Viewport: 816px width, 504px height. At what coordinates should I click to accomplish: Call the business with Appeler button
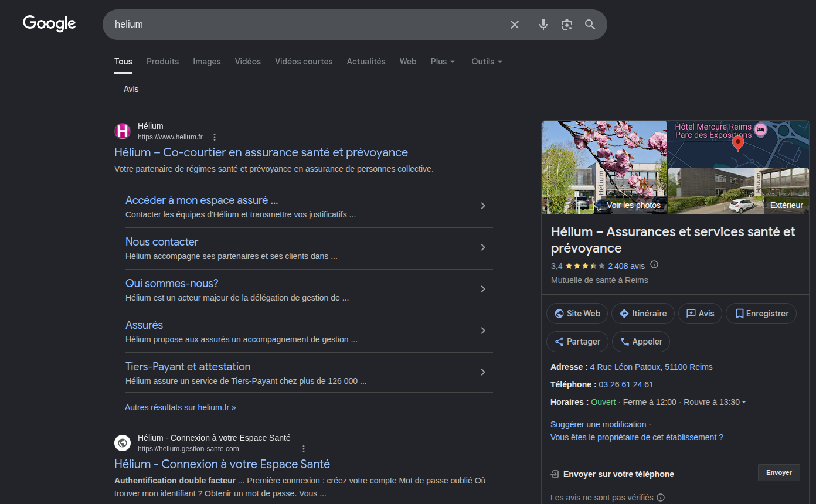[x=641, y=342]
